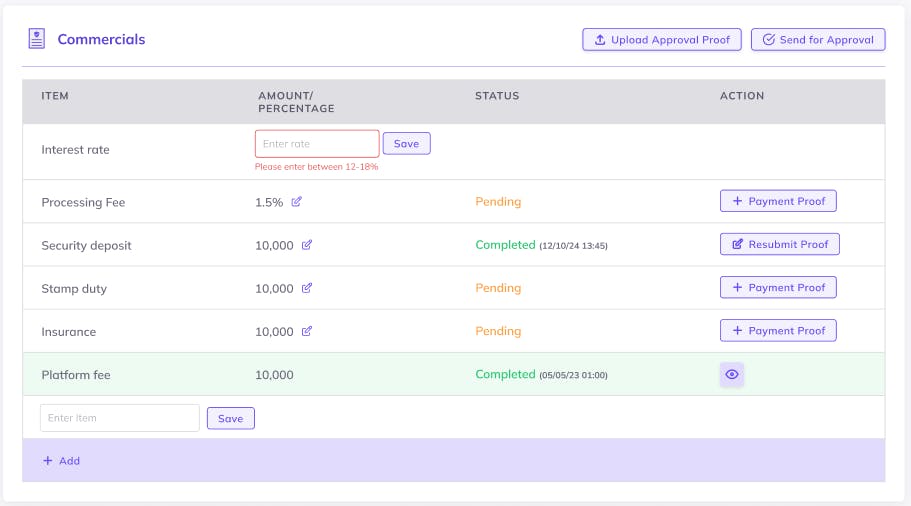911x506 pixels.
Task: Click the Completed status for Security deposit
Action: [x=505, y=245]
